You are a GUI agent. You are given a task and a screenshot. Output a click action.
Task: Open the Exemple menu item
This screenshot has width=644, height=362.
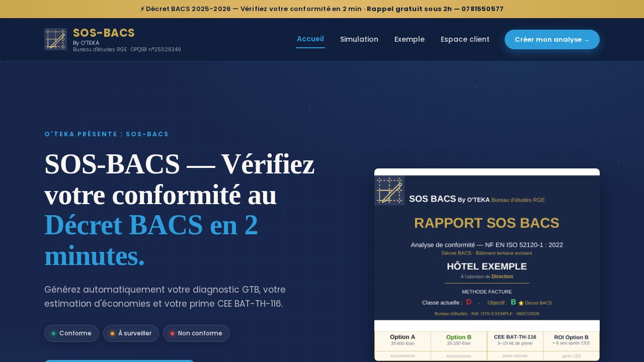tap(410, 39)
